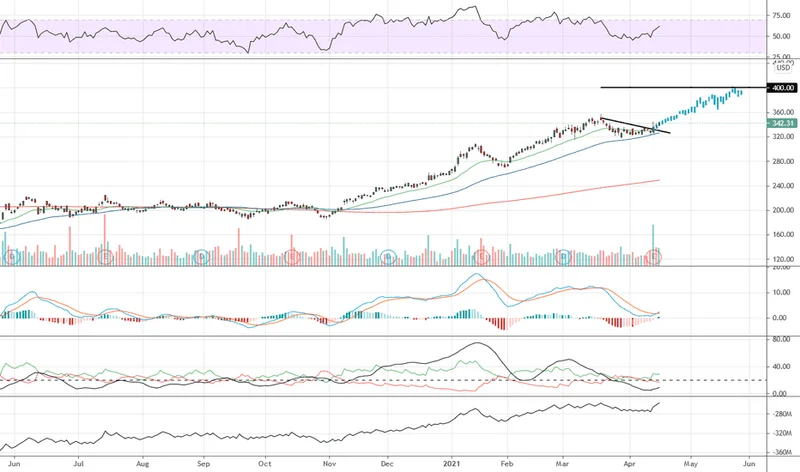Click the earnings marker in mid-April 2021

click(655, 257)
